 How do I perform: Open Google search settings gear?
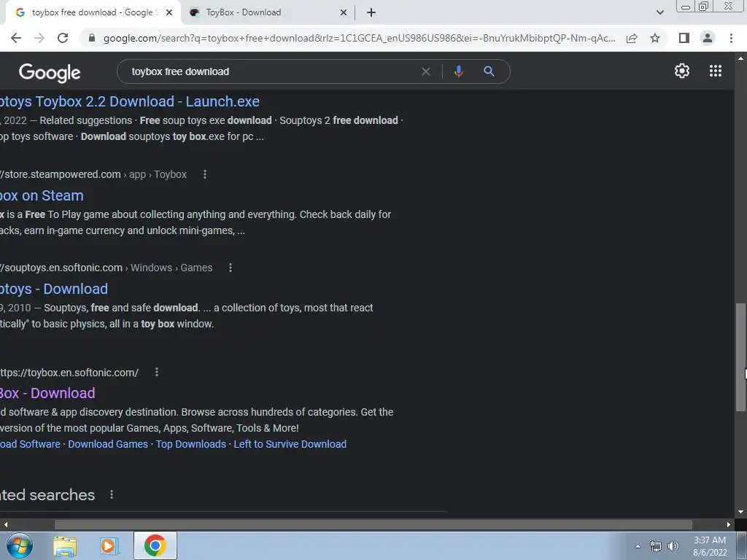[682, 71]
